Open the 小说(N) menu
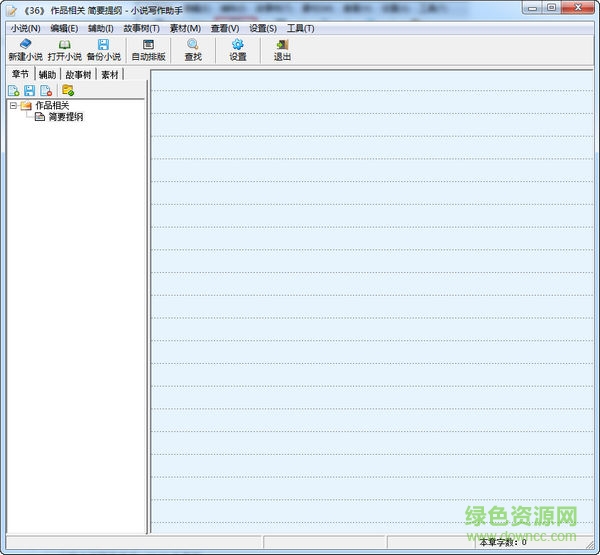Viewport: 600px width, 555px height. tap(25, 28)
